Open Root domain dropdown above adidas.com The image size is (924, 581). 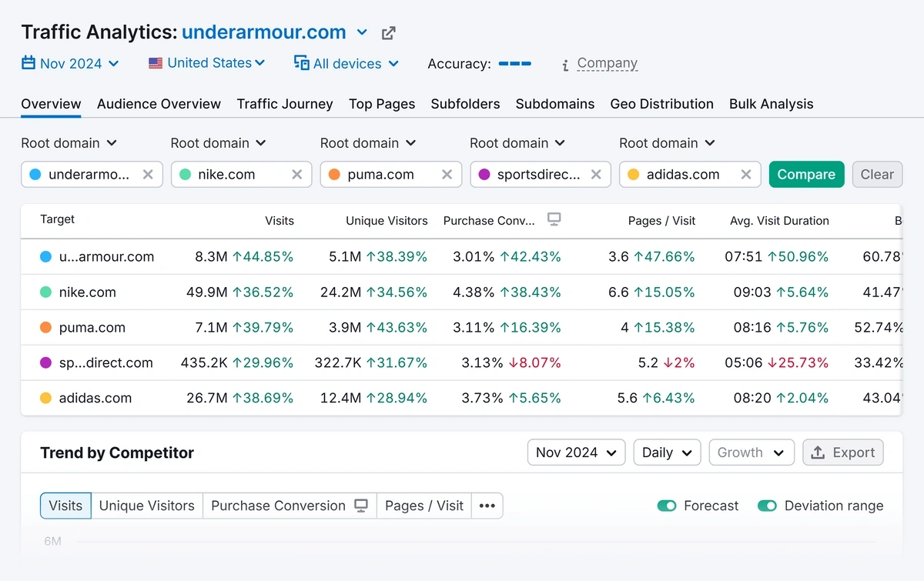click(x=667, y=143)
